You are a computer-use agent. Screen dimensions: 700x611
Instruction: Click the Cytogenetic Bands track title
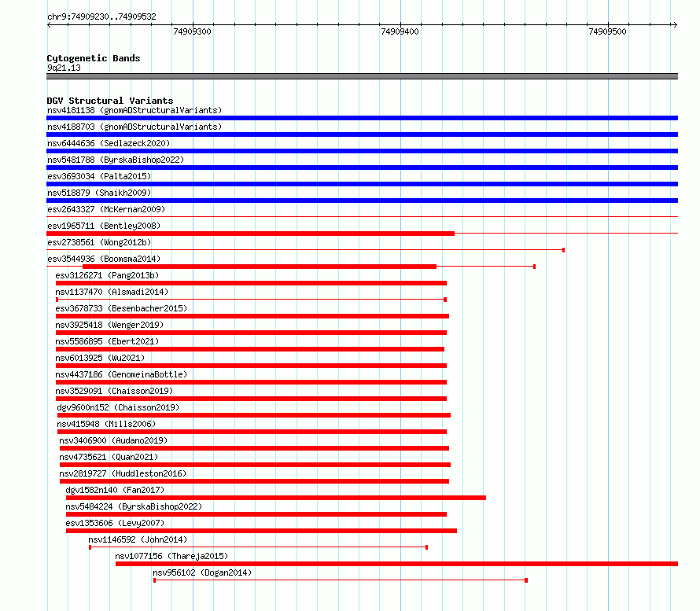click(94, 58)
